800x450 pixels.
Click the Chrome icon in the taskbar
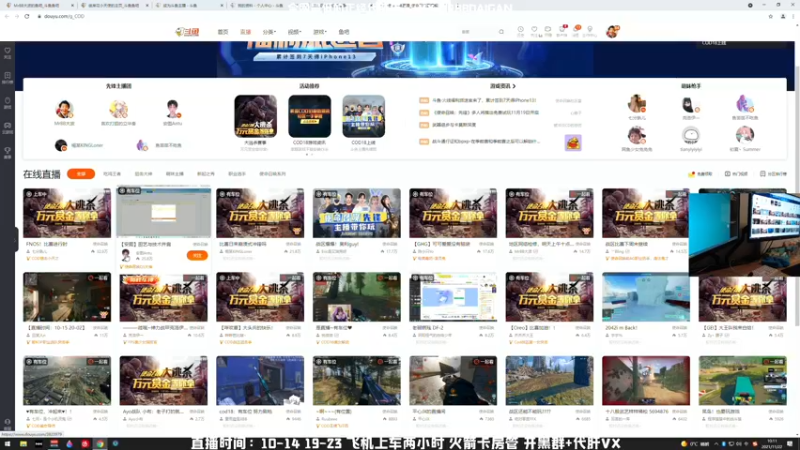[x=100, y=444]
